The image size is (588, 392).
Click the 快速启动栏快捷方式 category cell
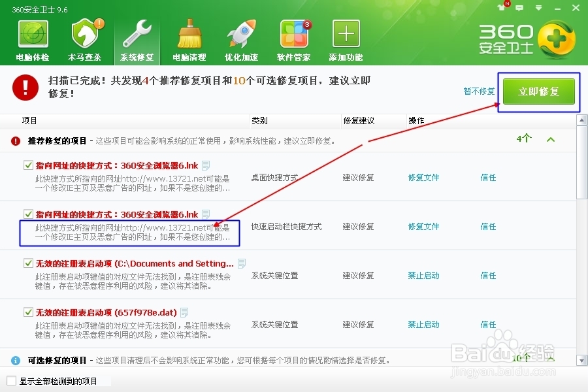pyautogui.click(x=286, y=227)
